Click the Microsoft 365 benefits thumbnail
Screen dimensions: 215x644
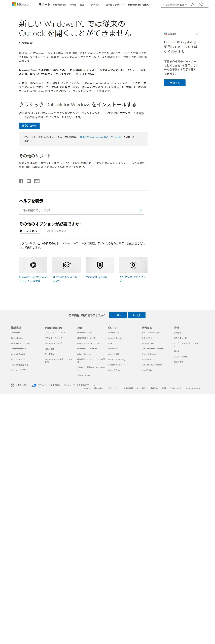click(33, 265)
